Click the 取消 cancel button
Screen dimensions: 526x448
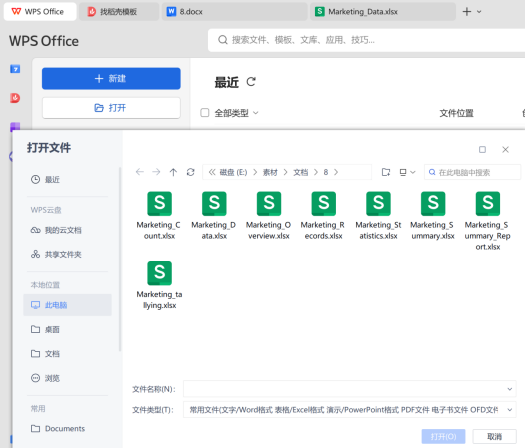494,436
